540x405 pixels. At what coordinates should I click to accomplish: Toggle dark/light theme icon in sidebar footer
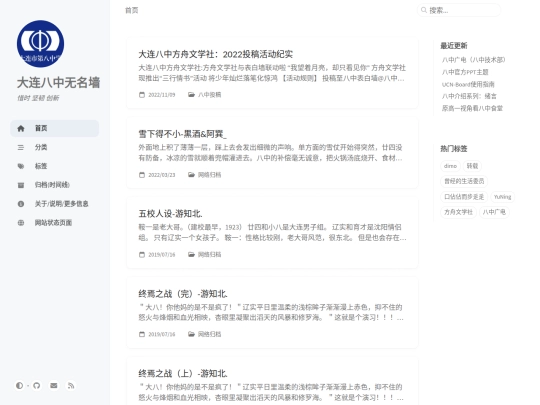pyautogui.click(x=20, y=385)
